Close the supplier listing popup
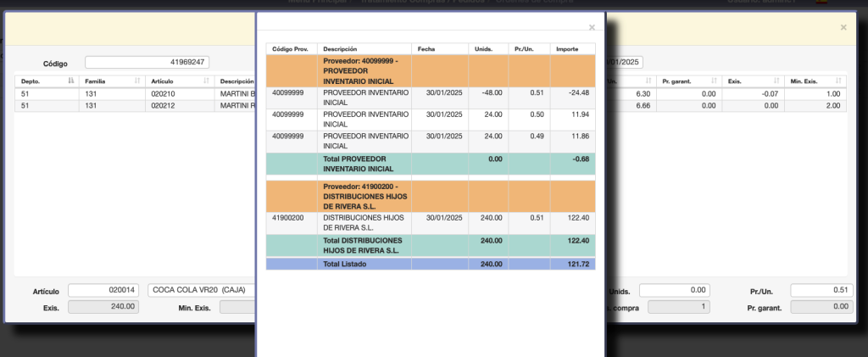 coord(592,27)
